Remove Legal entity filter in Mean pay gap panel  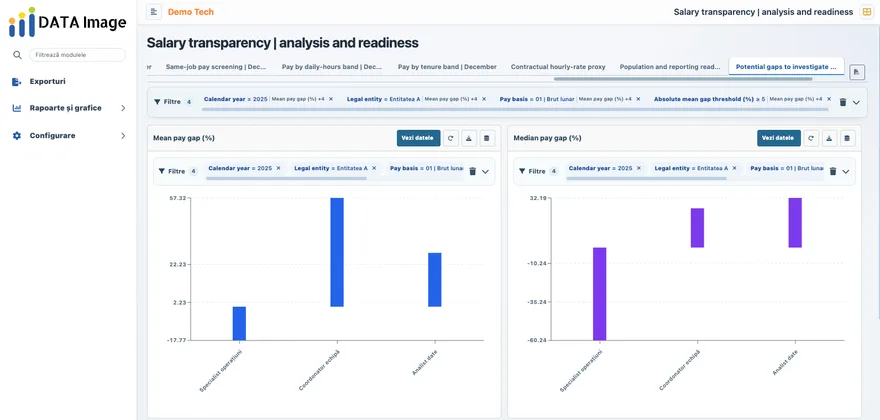click(x=374, y=168)
